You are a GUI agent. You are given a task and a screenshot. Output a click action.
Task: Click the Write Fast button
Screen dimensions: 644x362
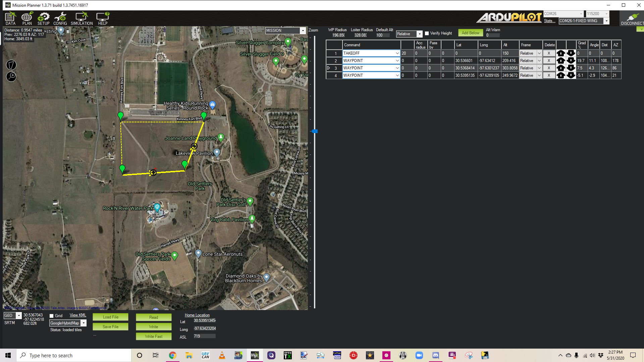pos(154,337)
